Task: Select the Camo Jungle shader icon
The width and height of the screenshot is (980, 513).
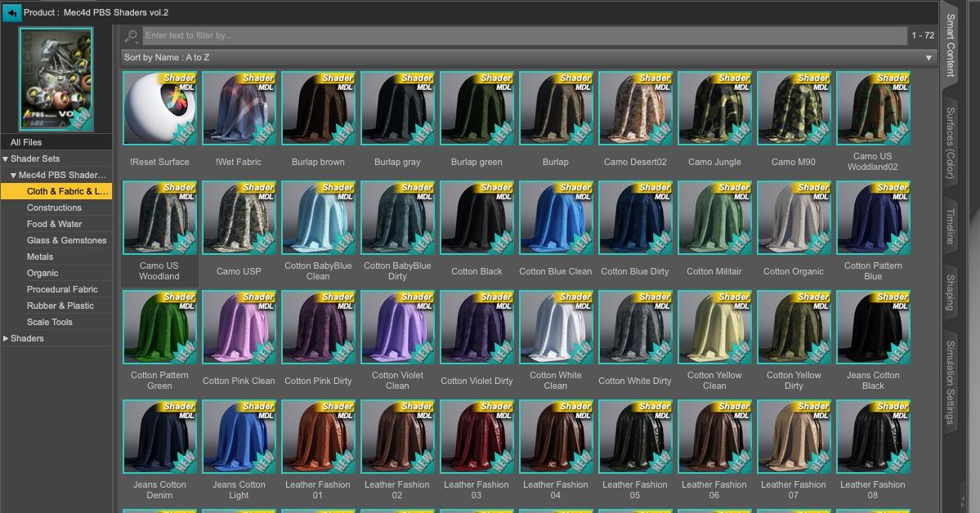Action: click(715, 108)
